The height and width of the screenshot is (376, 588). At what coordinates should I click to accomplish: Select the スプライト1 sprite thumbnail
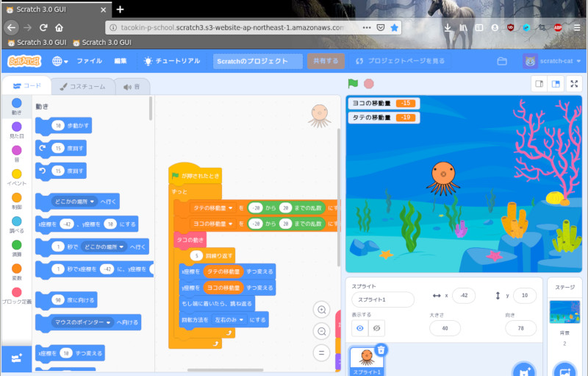(367, 361)
